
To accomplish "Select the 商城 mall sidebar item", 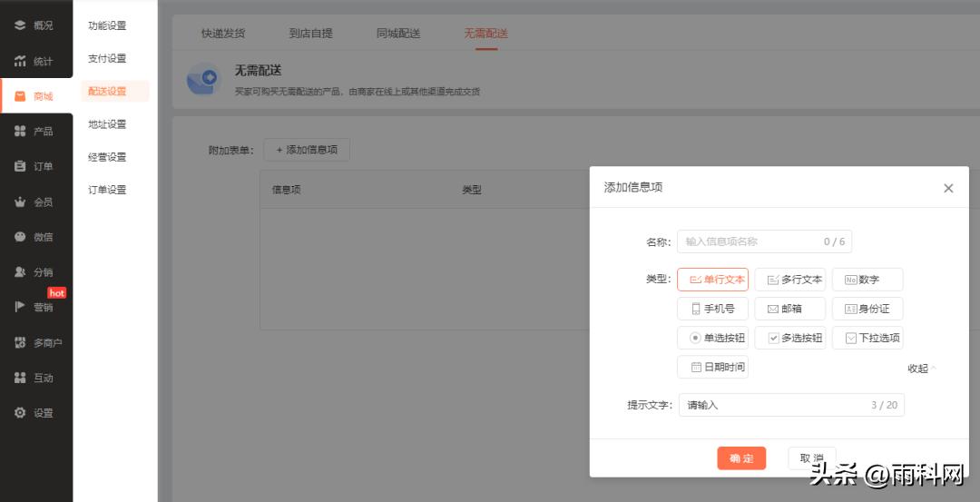I will pos(34,96).
